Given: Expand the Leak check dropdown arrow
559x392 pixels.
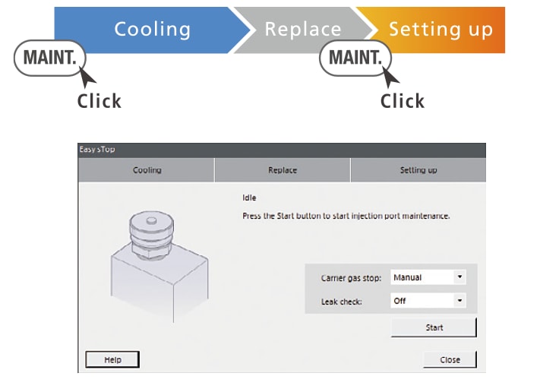Looking at the screenshot, I should 459,301.
